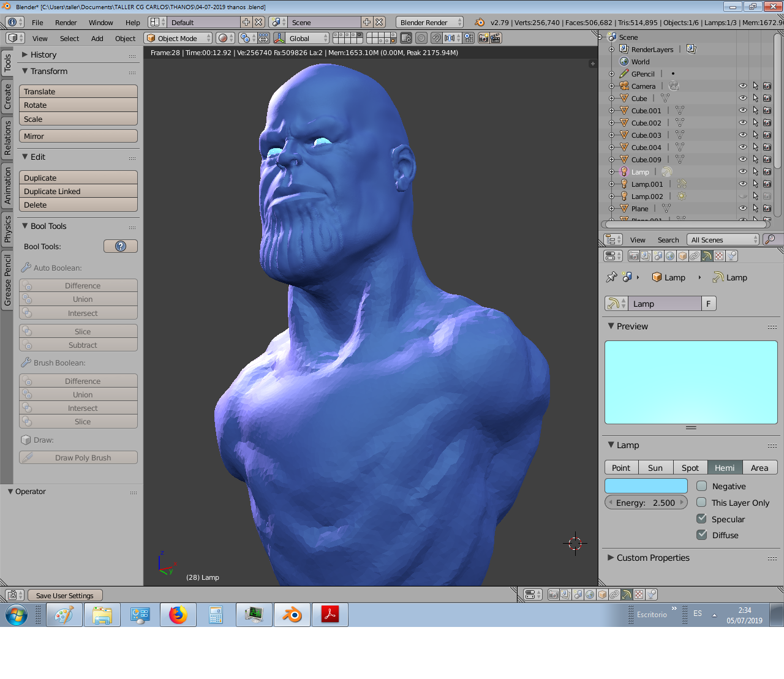784x679 pixels.
Task: Click the Mirror button
Action: point(78,136)
